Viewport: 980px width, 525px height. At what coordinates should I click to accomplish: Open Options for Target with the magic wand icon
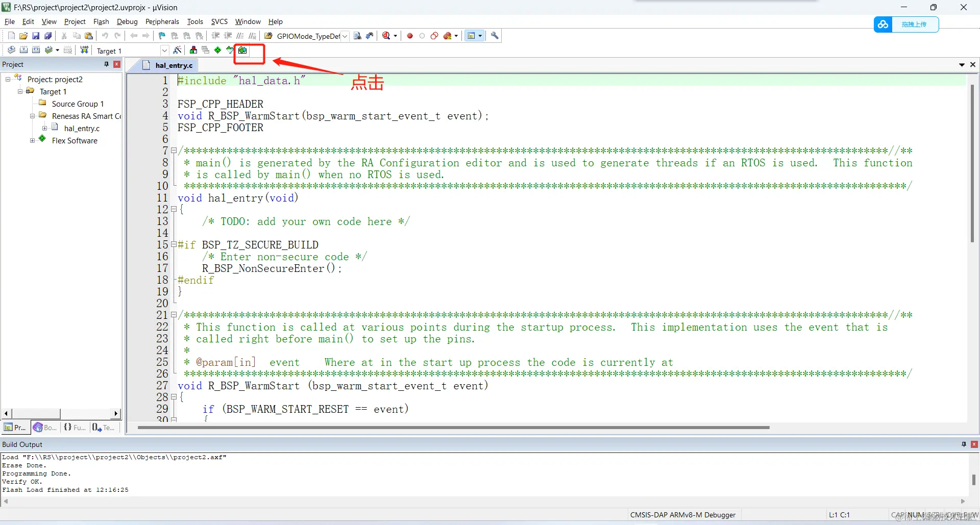click(x=177, y=50)
